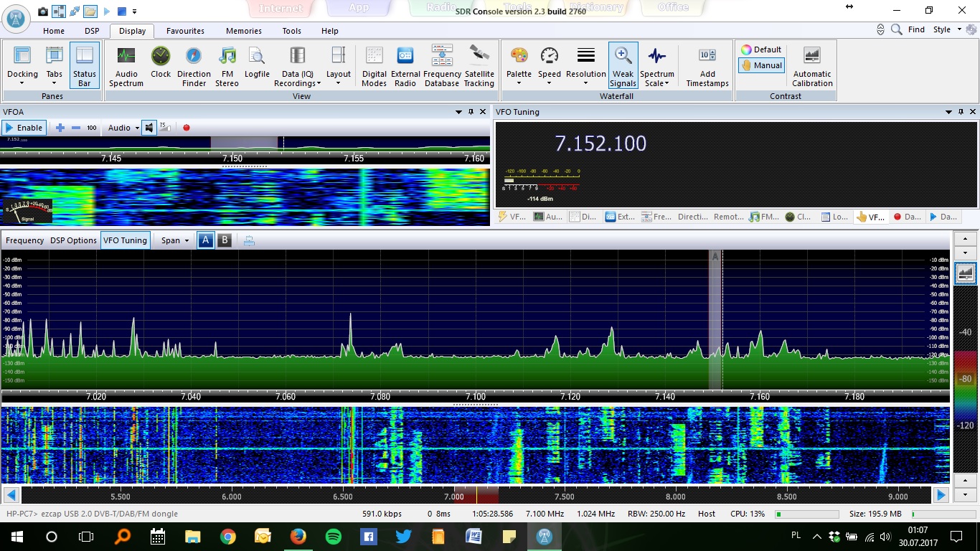Screen dimensions: 980x551
Task: Switch to the DSP ribbon tab
Action: 92,31
